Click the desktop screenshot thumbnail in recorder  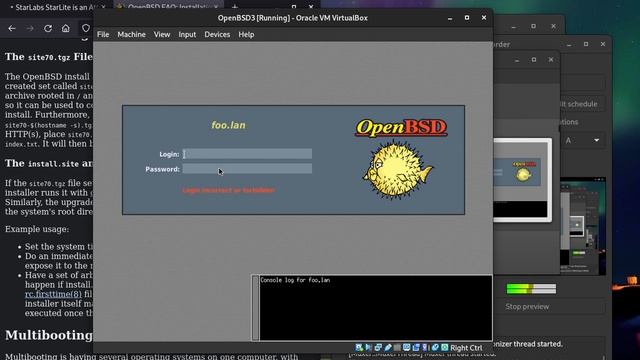(583, 226)
